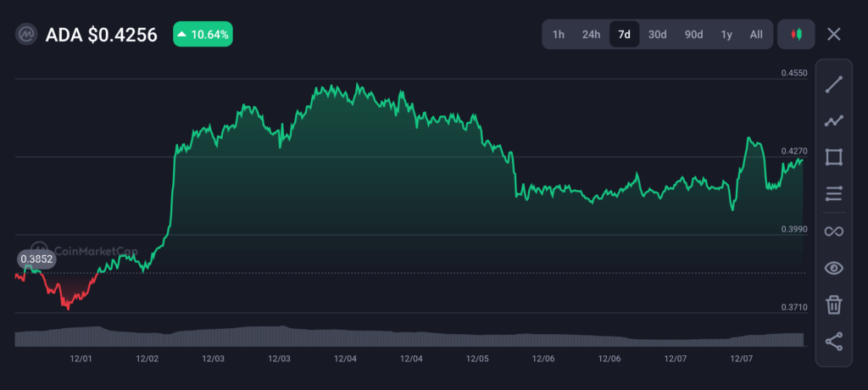Screen dimensions: 868x390
Task: Switch chart to the 30d range
Action: [x=657, y=35]
